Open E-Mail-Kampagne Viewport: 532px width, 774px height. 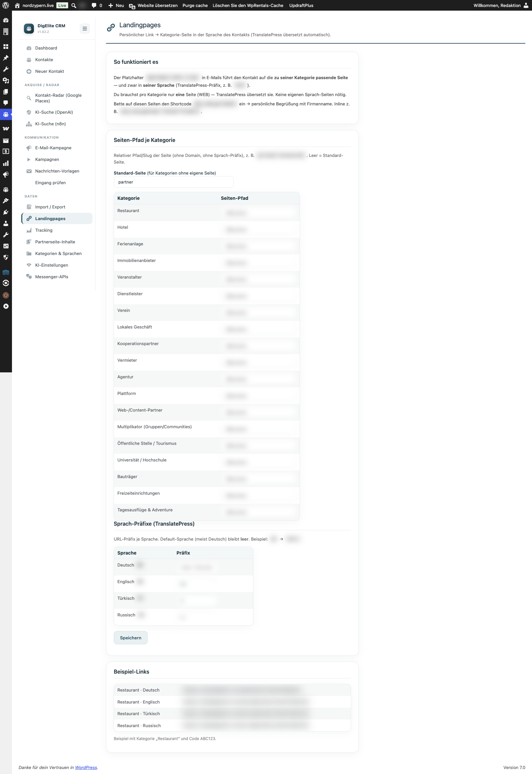pos(57,148)
